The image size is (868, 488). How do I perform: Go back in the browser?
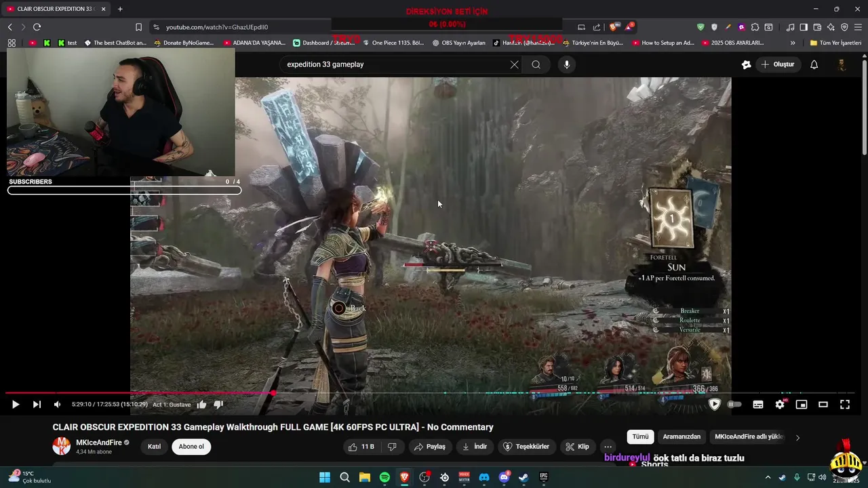[9, 27]
